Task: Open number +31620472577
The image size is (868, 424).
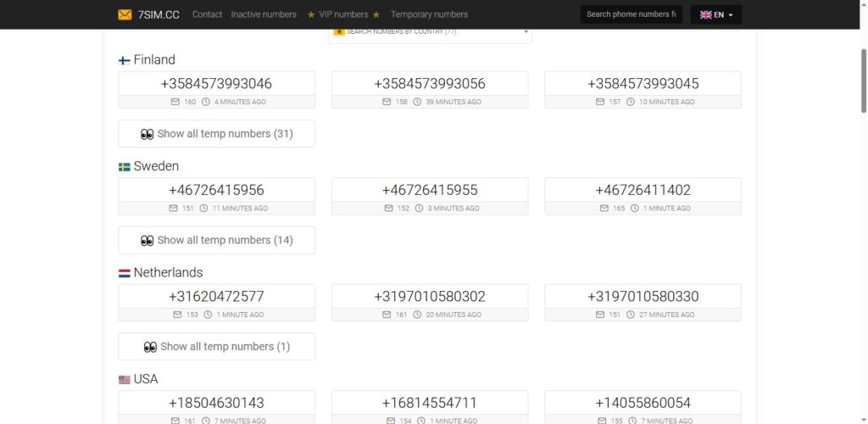Action: (216, 296)
